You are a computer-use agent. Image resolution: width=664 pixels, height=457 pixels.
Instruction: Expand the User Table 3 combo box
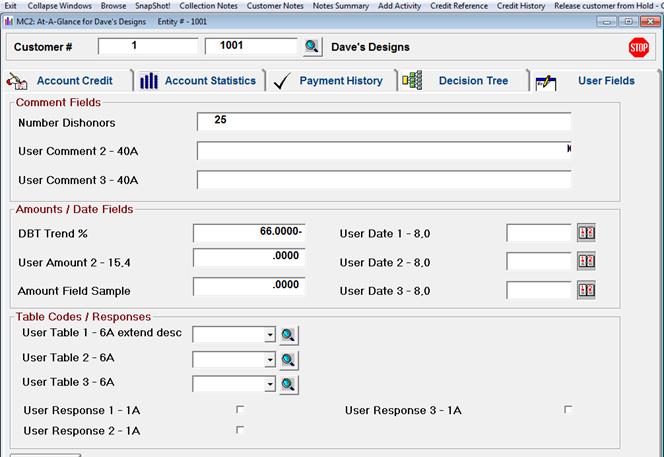click(x=270, y=384)
